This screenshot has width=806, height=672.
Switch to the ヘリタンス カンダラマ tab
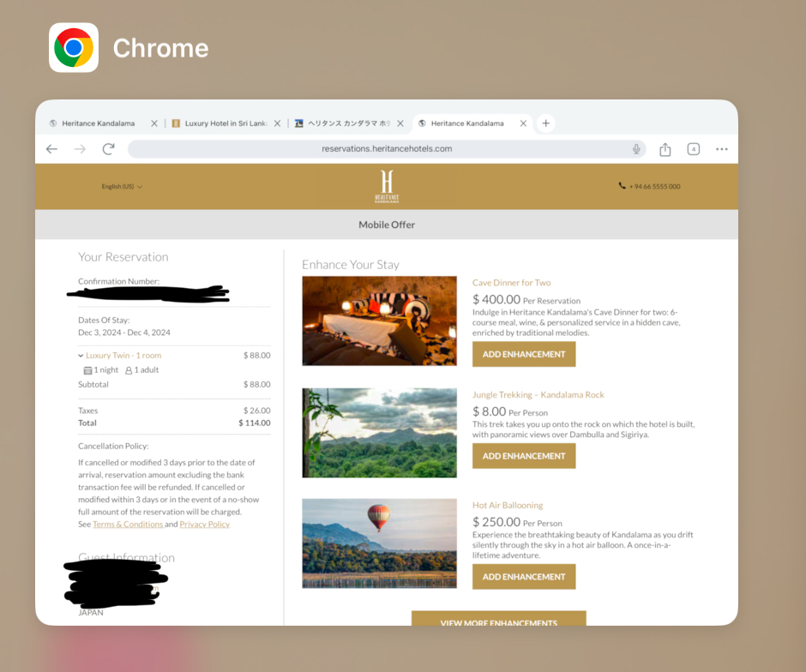pyautogui.click(x=348, y=123)
